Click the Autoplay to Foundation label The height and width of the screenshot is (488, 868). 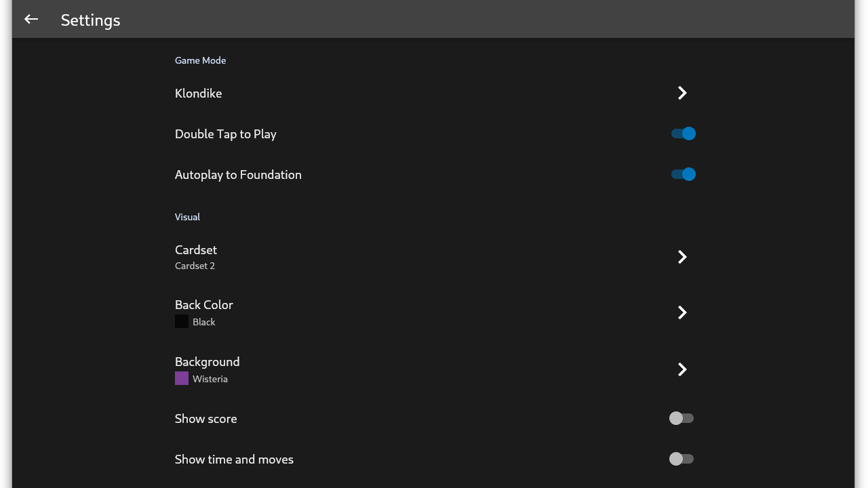(238, 175)
